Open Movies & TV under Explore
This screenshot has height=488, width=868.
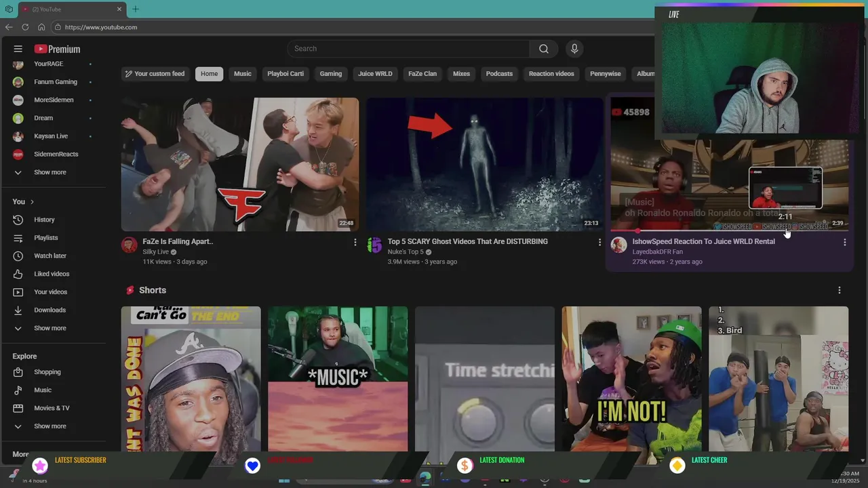coord(52,408)
